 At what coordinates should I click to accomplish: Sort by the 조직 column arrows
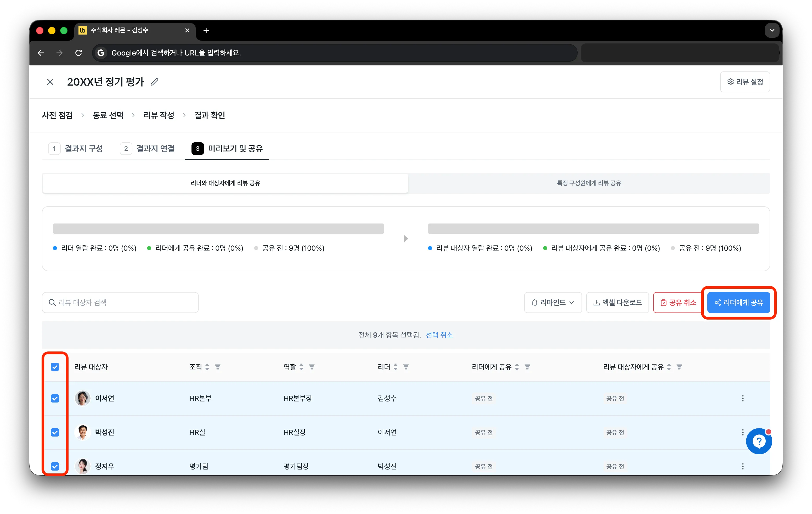click(x=207, y=367)
